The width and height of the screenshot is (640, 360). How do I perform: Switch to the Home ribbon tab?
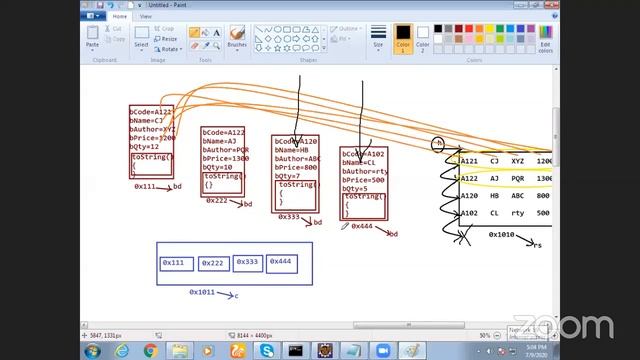pyautogui.click(x=120, y=16)
